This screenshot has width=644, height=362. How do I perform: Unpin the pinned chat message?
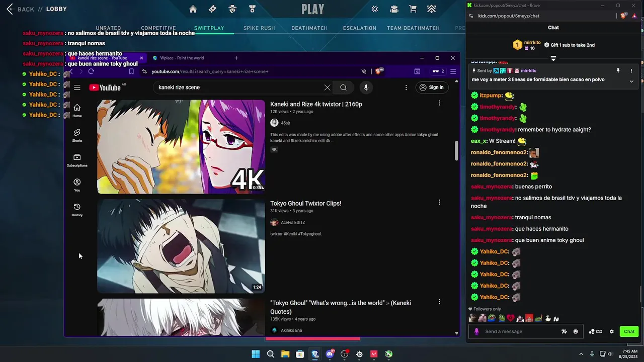point(618,71)
